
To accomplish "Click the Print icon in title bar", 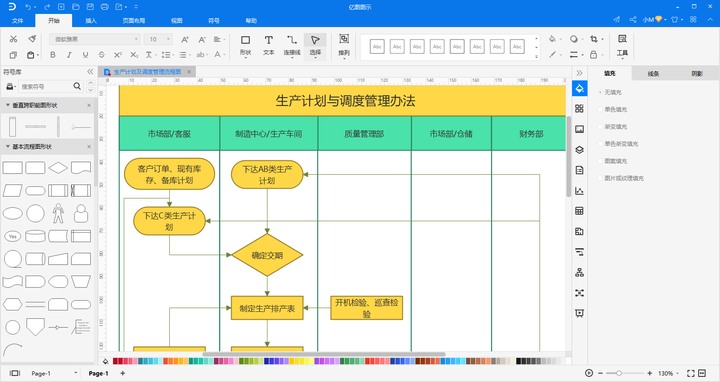I will coord(105,7).
